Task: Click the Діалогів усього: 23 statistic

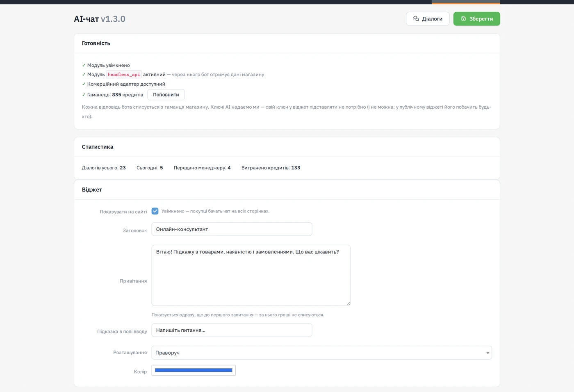Action: pos(104,168)
